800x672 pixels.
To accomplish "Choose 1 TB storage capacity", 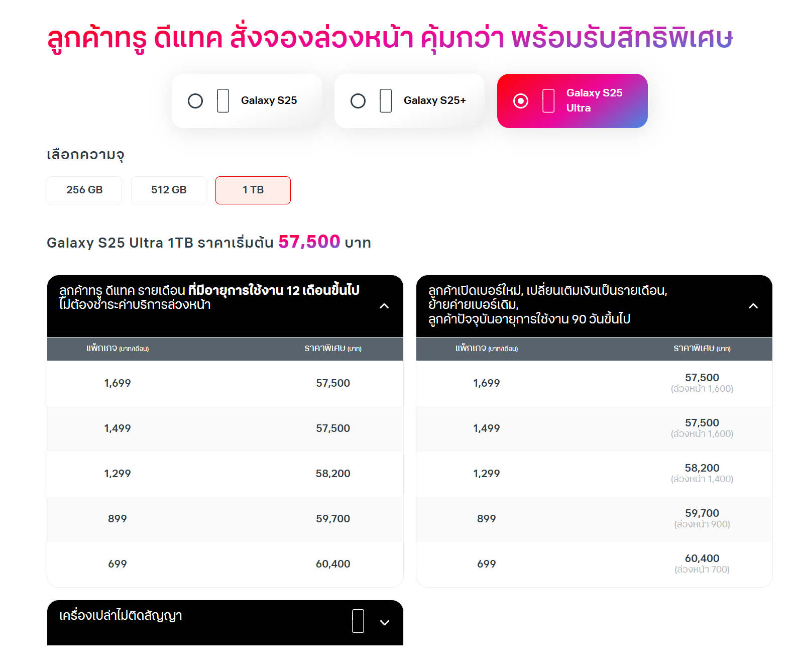I will 253,190.
